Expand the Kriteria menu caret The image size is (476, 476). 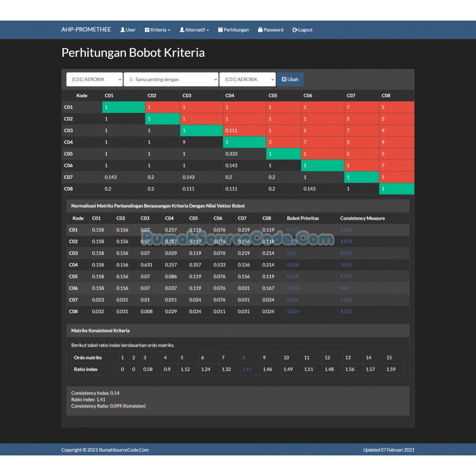(x=169, y=31)
